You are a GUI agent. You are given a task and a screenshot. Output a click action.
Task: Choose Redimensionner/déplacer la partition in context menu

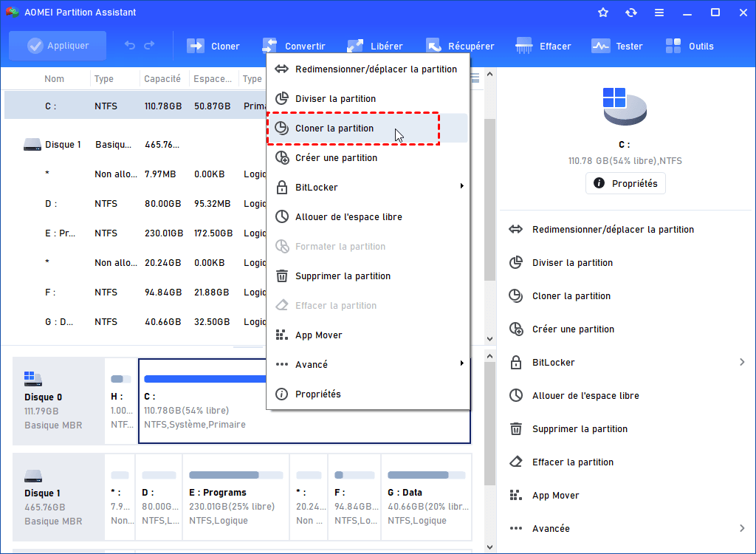368,69
